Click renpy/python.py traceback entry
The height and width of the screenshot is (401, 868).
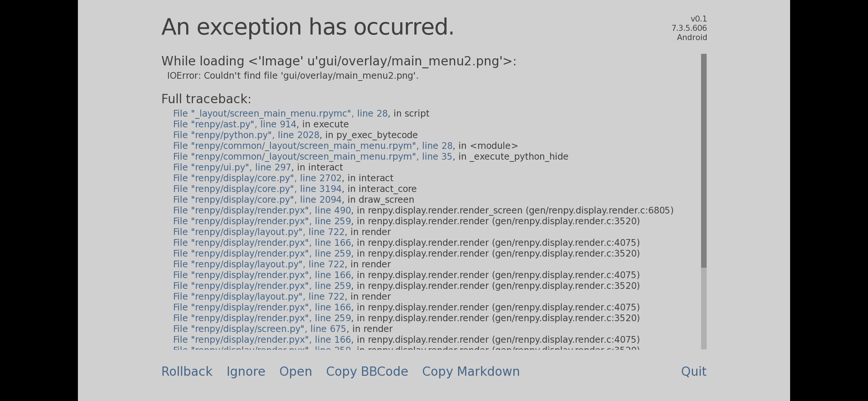(246, 134)
